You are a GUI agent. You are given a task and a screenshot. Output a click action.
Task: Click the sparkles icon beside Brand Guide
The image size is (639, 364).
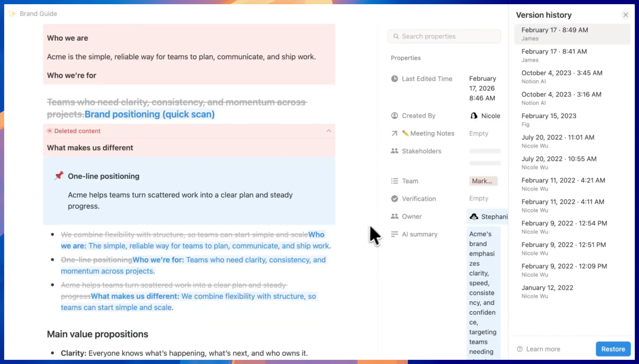(12, 14)
